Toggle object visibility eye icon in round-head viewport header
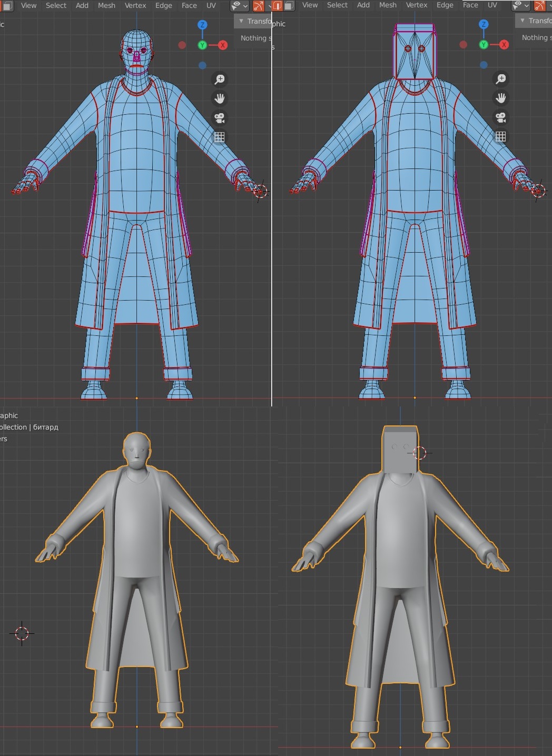This screenshot has width=552, height=756. 236,6
